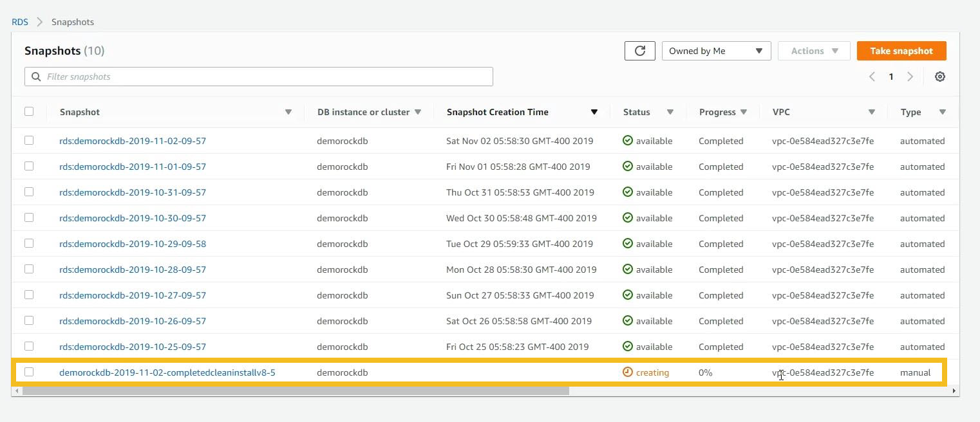Open snapshot rds:demorockdb-2019-11-02-09-57

pyautogui.click(x=133, y=141)
